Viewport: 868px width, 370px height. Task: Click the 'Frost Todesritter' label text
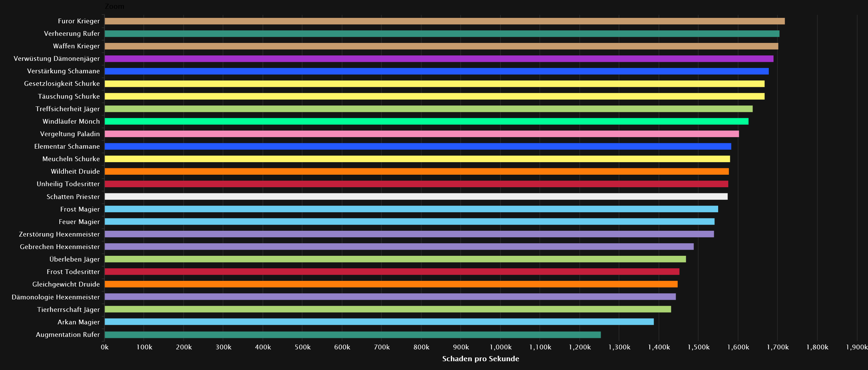pos(73,272)
